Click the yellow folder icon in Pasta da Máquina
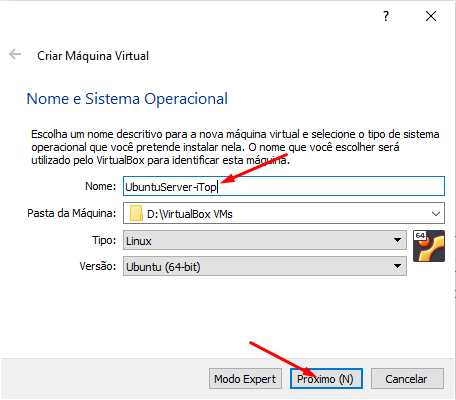 coord(136,213)
